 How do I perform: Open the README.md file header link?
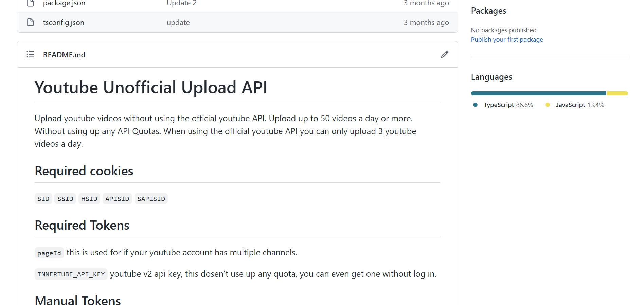[x=64, y=55]
